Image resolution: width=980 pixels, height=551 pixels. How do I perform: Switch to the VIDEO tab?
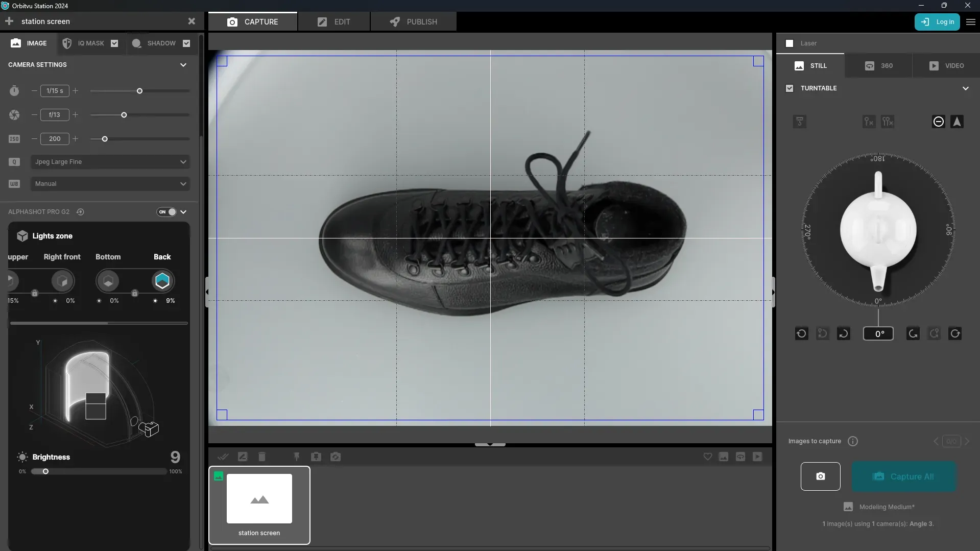pyautogui.click(x=948, y=65)
